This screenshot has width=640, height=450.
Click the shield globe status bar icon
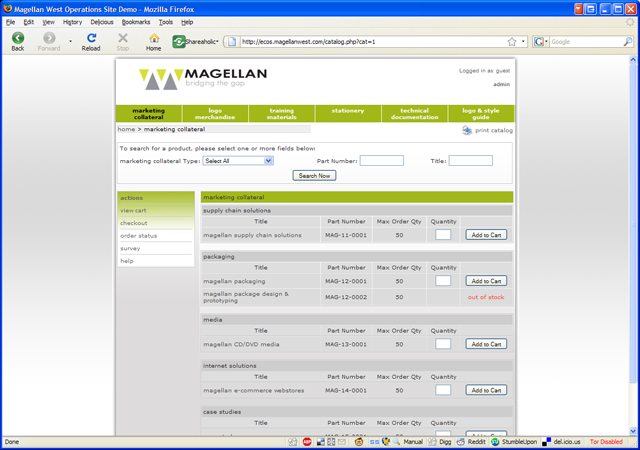[x=386, y=442]
